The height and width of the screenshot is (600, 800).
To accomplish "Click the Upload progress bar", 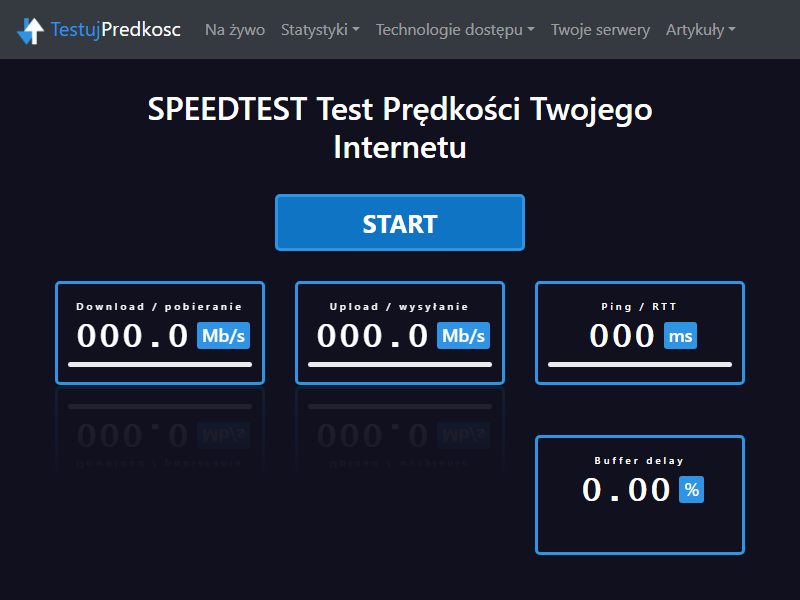I will pos(400,364).
